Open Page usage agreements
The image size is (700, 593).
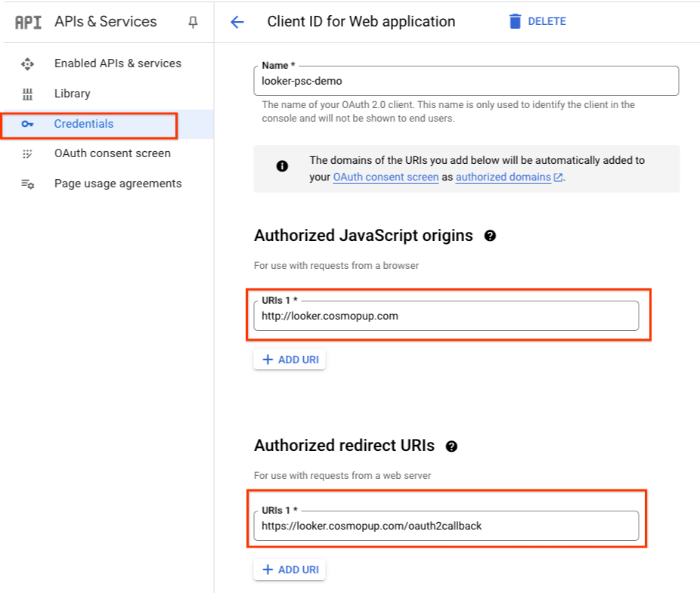(x=117, y=184)
